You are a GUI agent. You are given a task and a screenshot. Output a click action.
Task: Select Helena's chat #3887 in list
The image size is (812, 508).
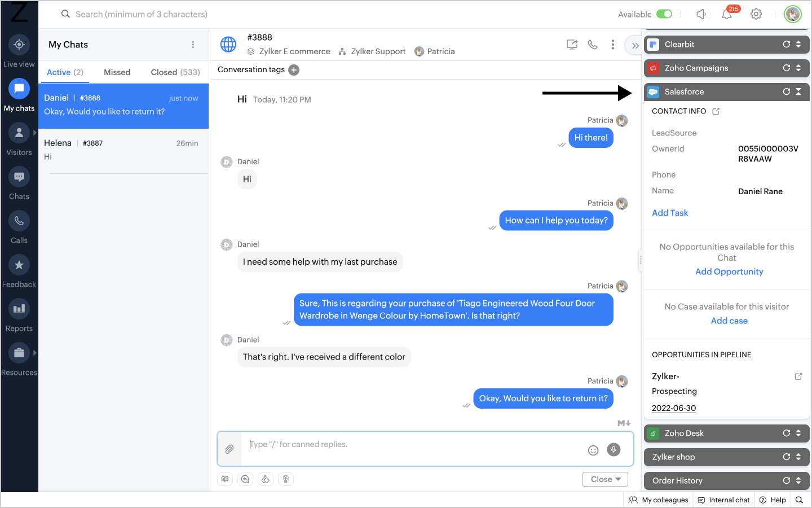(x=123, y=151)
